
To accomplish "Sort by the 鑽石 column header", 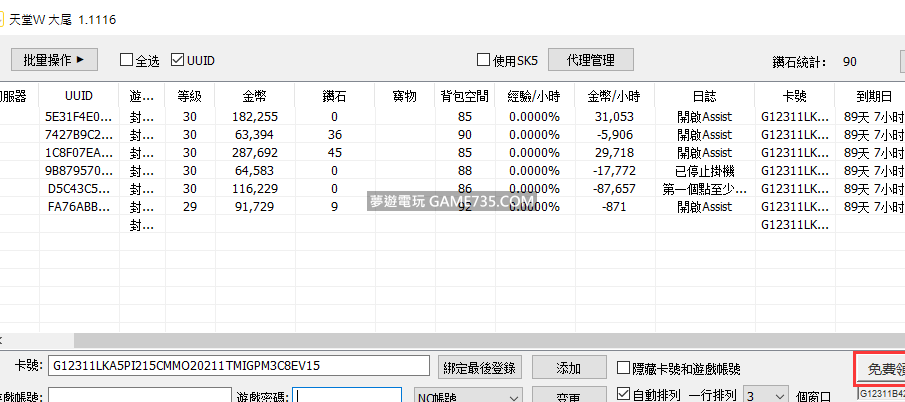I will (334, 97).
